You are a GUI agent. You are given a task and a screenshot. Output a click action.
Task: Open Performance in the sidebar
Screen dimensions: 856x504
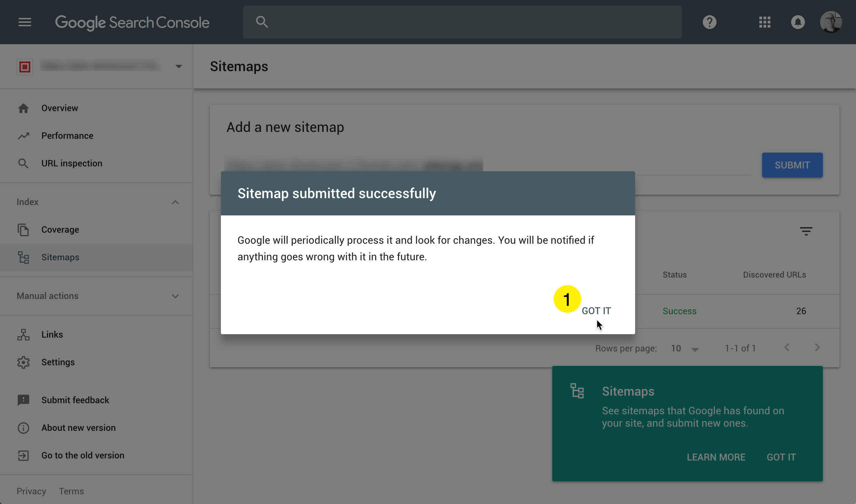(67, 136)
